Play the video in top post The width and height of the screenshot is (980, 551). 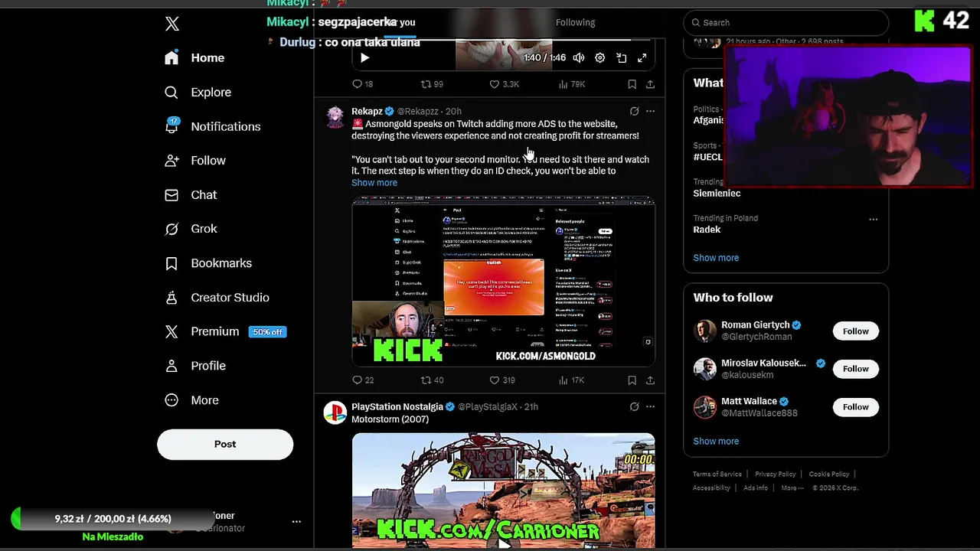[x=364, y=57]
